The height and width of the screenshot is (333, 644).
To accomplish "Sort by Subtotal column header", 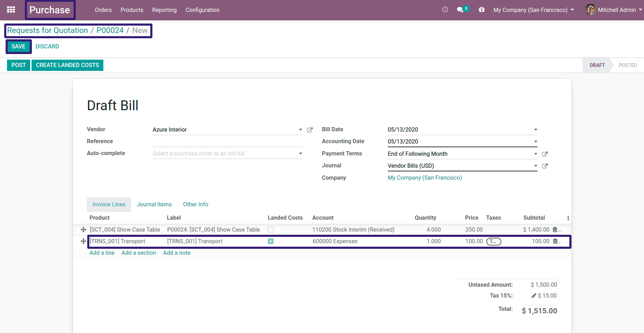I will click(534, 218).
